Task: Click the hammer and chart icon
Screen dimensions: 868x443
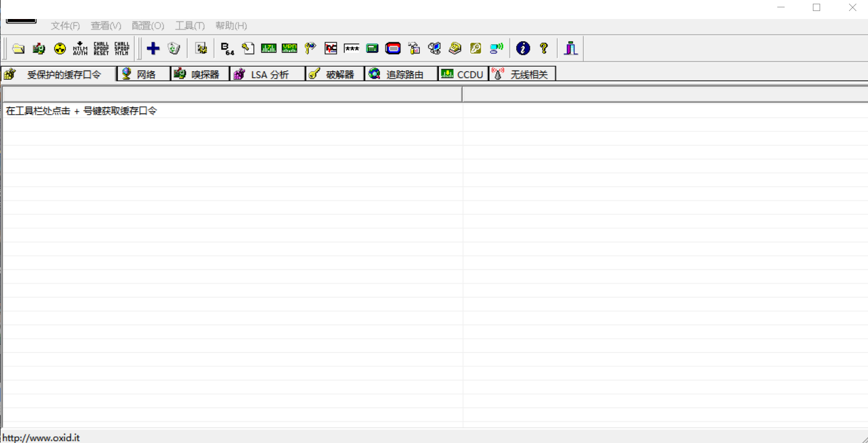Action: (x=414, y=48)
